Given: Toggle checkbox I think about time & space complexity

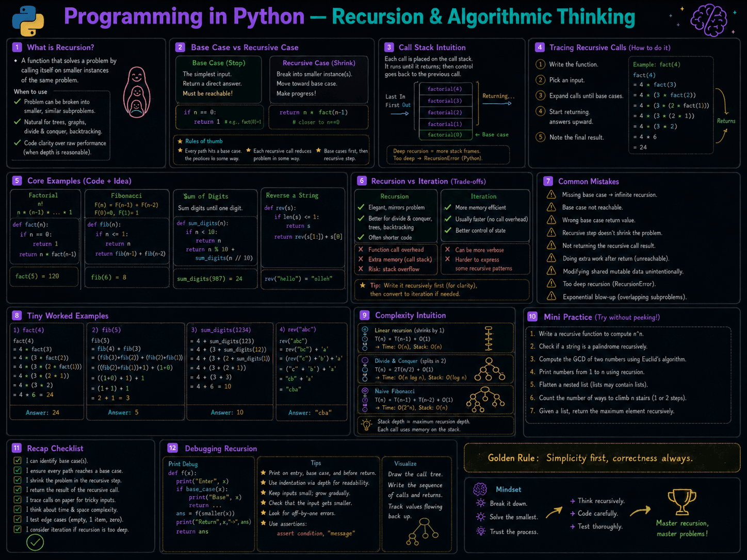Looking at the screenshot, I should click(x=18, y=509).
